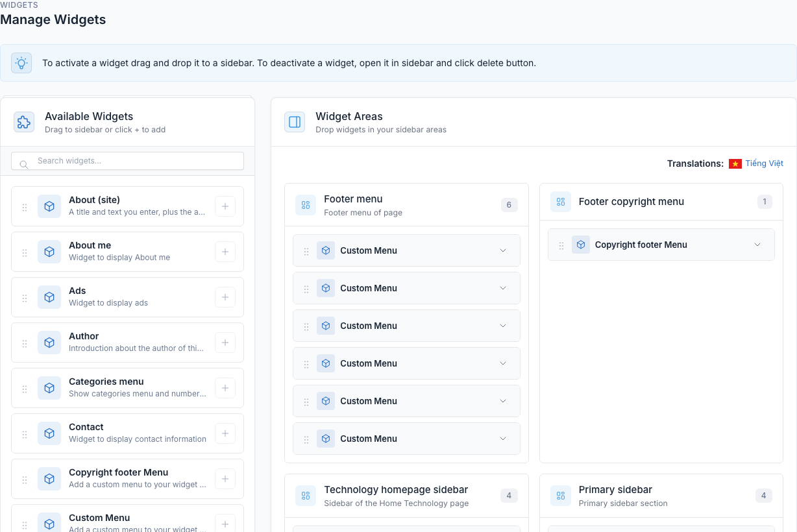Image resolution: width=797 pixels, height=532 pixels.
Task: Click the cube icon of the Ads widget
Action: (x=49, y=297)
